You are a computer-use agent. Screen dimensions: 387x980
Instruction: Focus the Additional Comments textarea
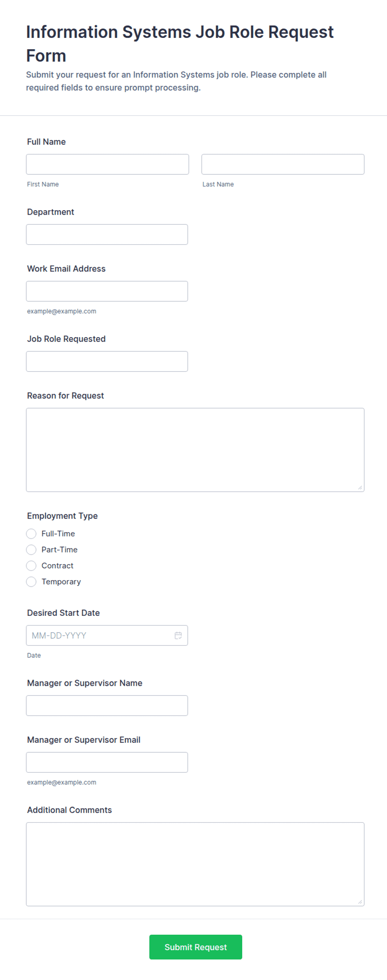pos(195,864)
